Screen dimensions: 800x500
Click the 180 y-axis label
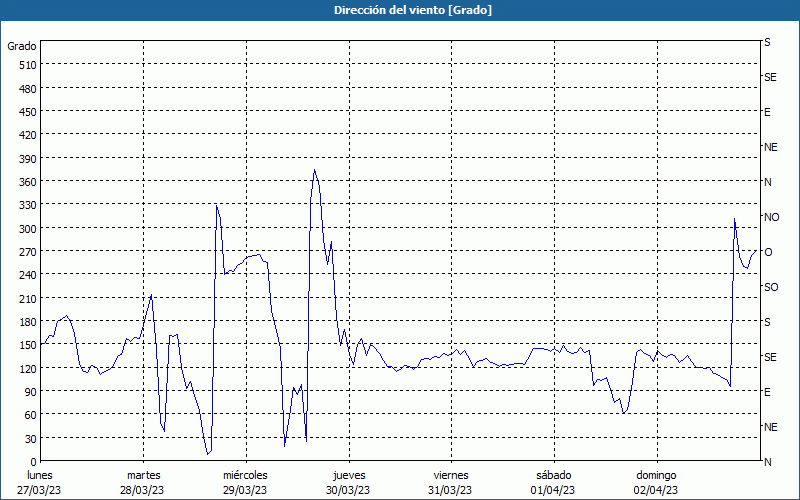click(28, 322)
